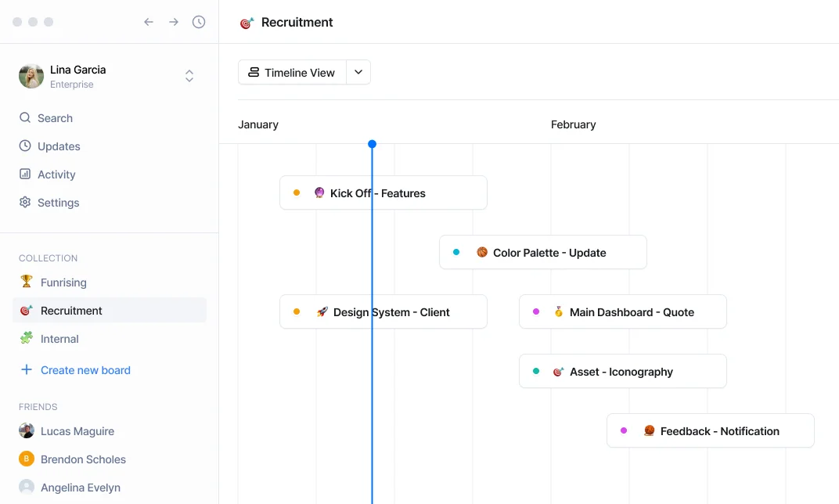Open the Timeline View dropdown arrow

358,72
